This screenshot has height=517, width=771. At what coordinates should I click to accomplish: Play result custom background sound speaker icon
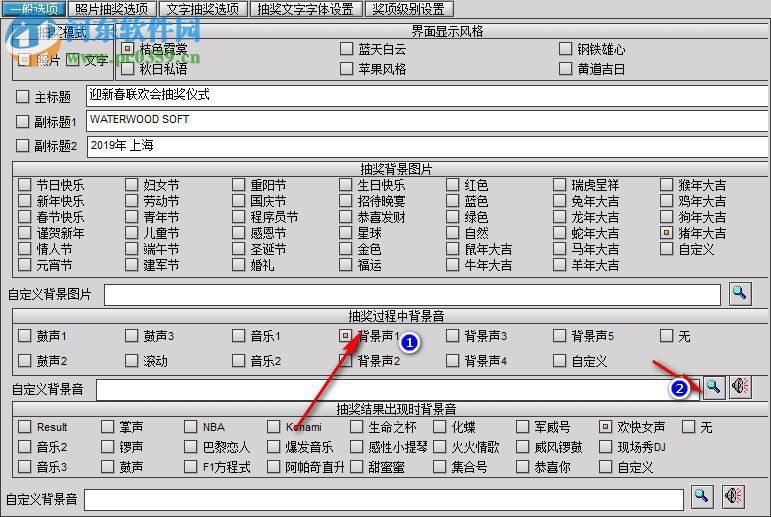(x=733, y=497)
